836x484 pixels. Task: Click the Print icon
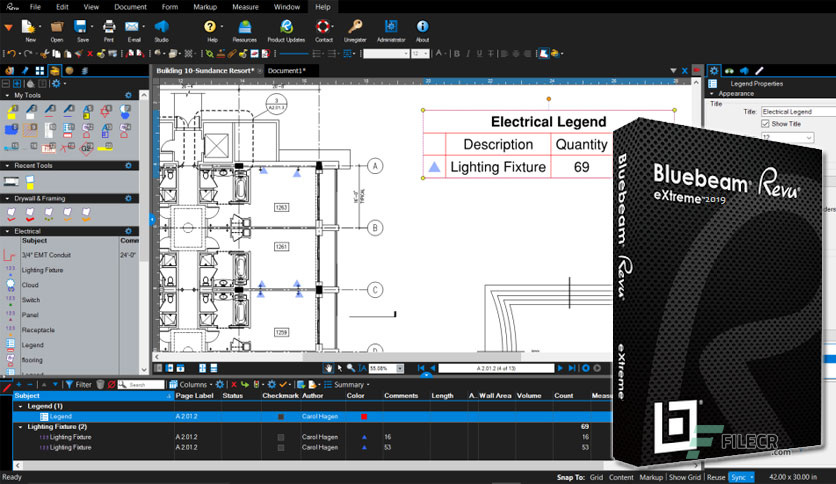[x=109, y=27]
